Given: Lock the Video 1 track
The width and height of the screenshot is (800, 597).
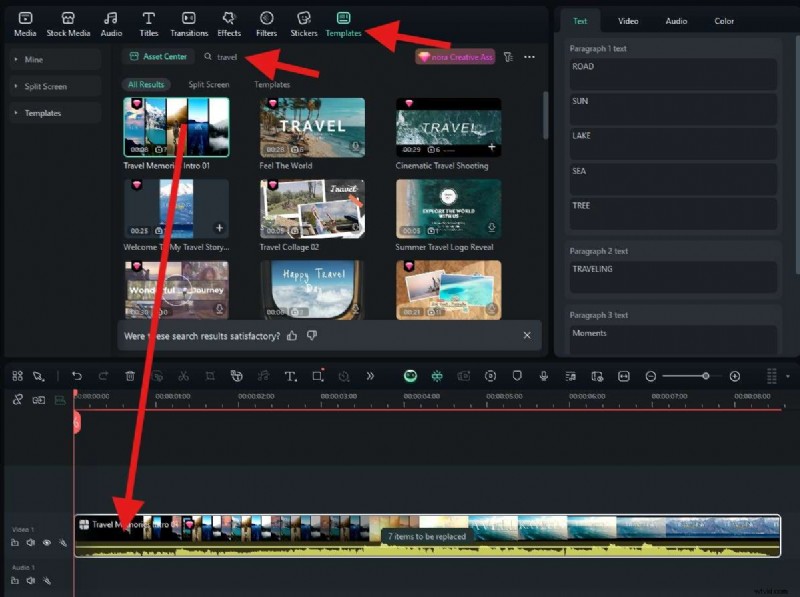Looking at the screenshot, I should point(15,543).
